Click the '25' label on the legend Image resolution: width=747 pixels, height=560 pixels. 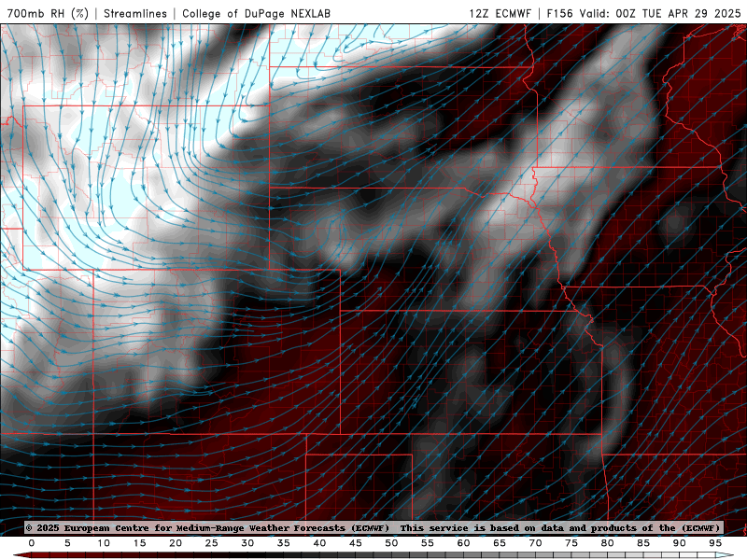[x=211, y=543]
